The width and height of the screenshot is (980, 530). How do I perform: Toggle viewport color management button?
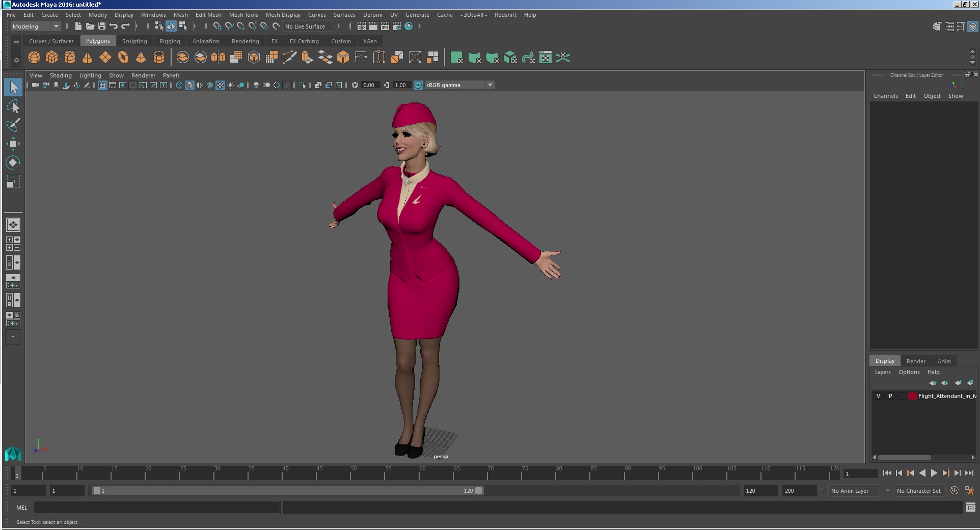418,85
